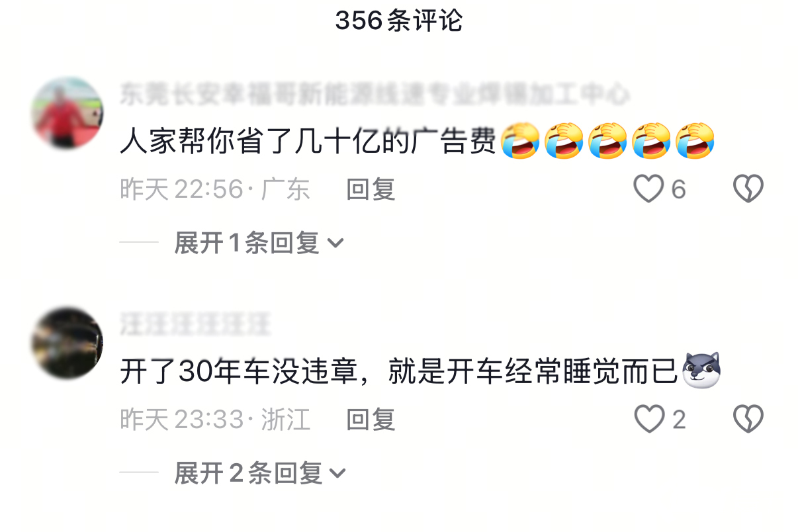Click the chevron next to 展开2条回复

337,474
